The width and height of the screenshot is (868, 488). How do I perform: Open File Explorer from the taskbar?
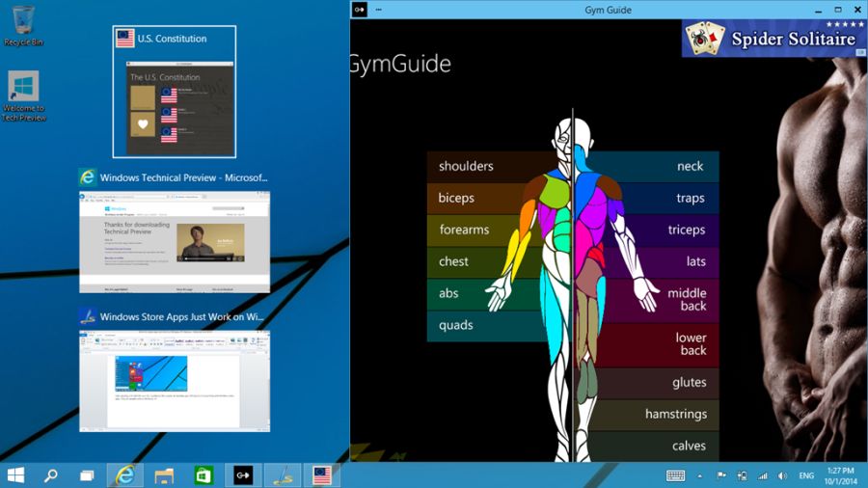click(x=164, y=475)
